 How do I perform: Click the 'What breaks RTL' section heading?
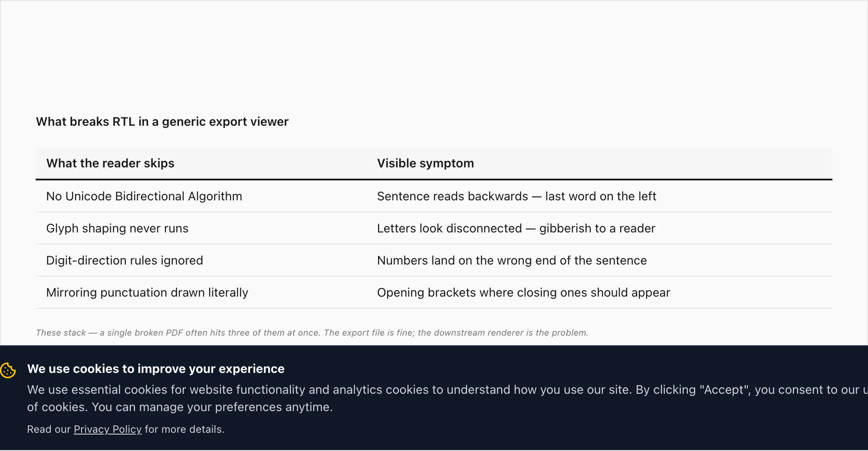click(x=162, y=122)
